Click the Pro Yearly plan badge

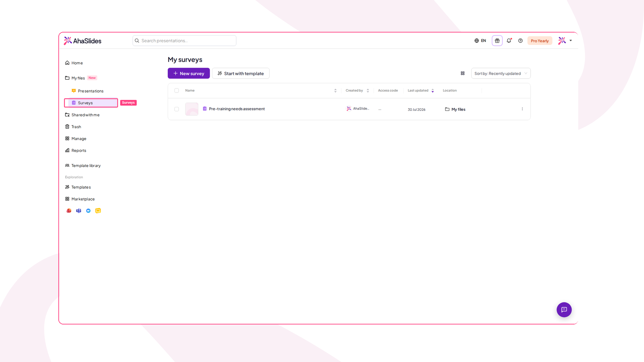point(540,41)
